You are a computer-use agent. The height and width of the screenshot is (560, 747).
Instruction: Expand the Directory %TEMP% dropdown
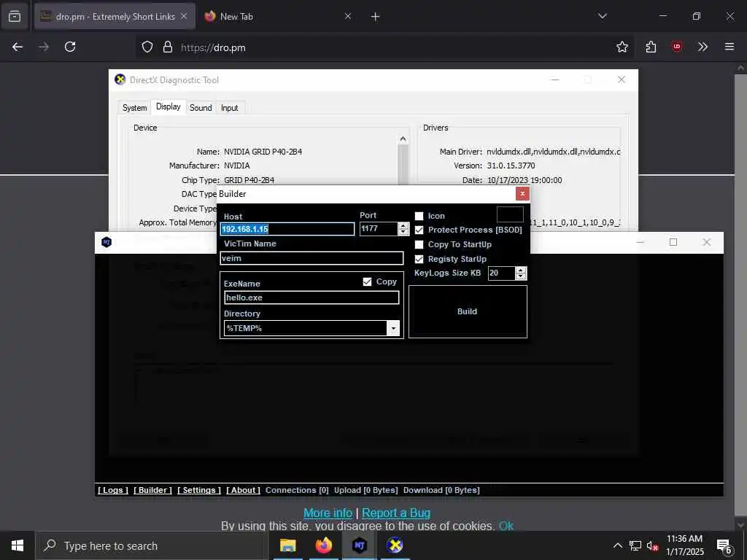click(393, 328)
